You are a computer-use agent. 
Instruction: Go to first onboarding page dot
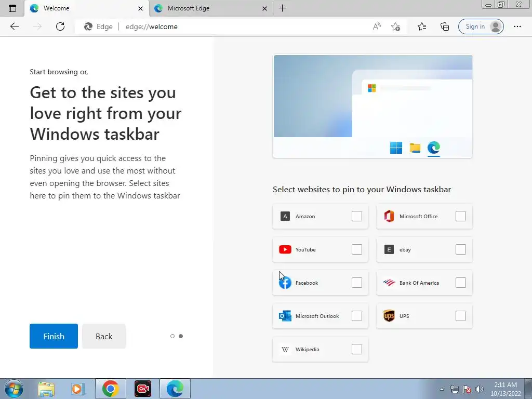(172, 336)
